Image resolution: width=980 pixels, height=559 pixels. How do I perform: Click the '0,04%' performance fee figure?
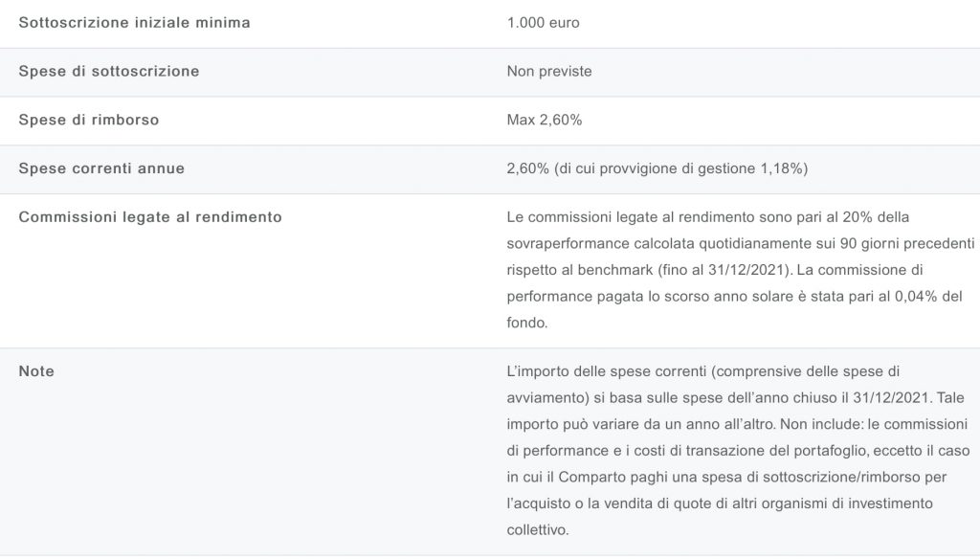(907, 297)
